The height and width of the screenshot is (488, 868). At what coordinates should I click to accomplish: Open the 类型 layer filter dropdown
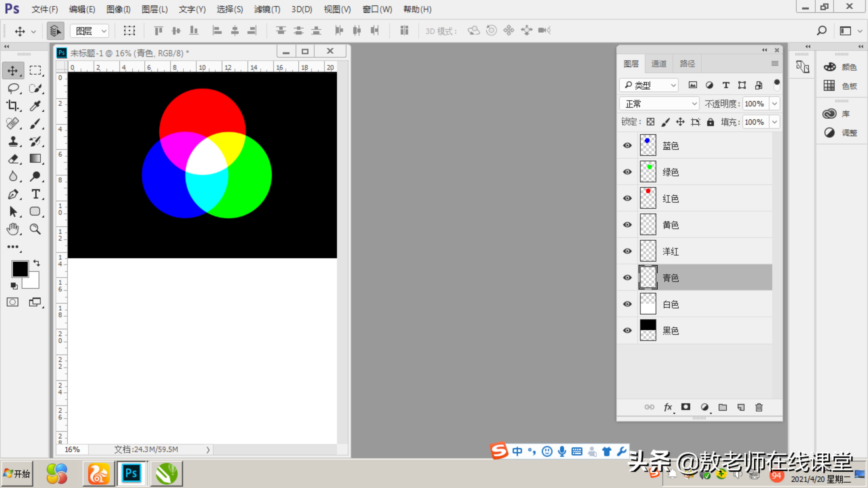tap(649, 85)
